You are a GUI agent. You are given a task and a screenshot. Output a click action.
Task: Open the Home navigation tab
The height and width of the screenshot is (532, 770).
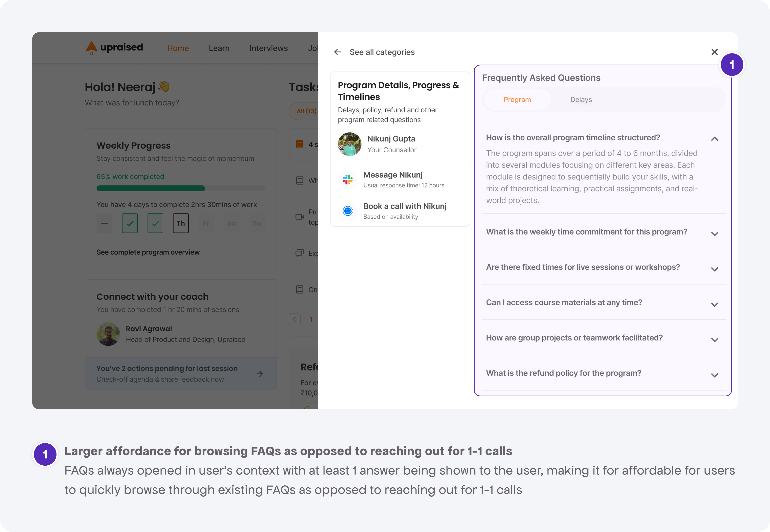tap(178, 48)
